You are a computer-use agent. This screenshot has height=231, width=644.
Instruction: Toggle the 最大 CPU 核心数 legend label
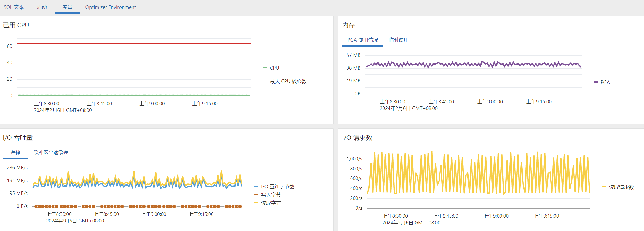point(288,81)
